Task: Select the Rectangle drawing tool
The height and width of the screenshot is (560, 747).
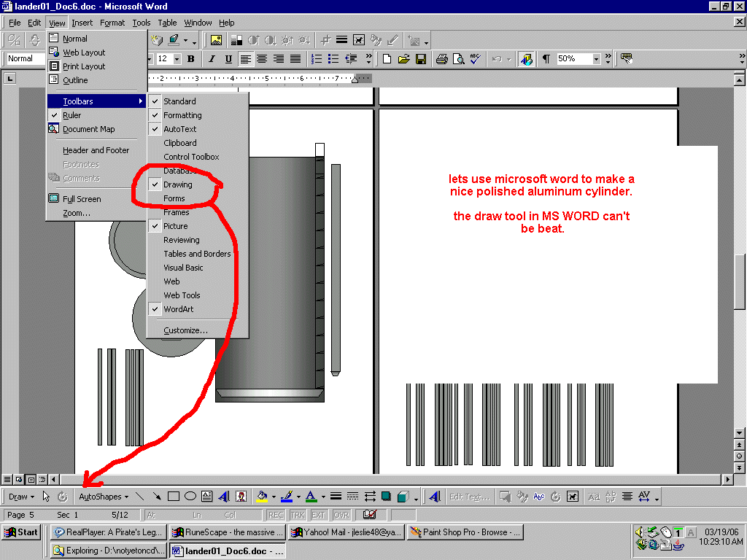Action: (174, 497)
